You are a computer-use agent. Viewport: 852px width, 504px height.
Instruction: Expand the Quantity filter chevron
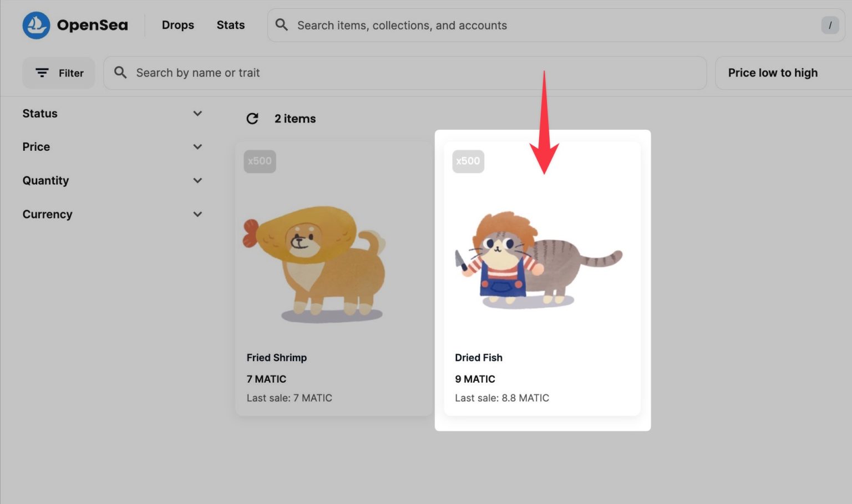coord(197,181)
